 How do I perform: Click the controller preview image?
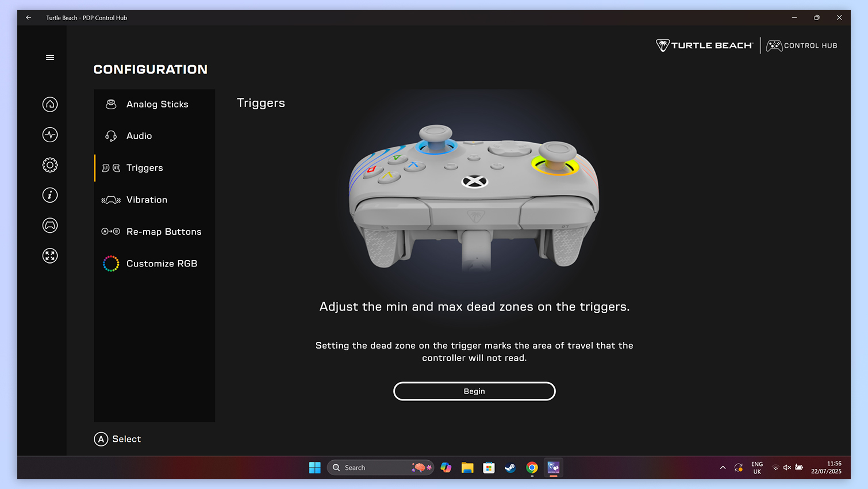pyautogui.click(x=474, y=196)
